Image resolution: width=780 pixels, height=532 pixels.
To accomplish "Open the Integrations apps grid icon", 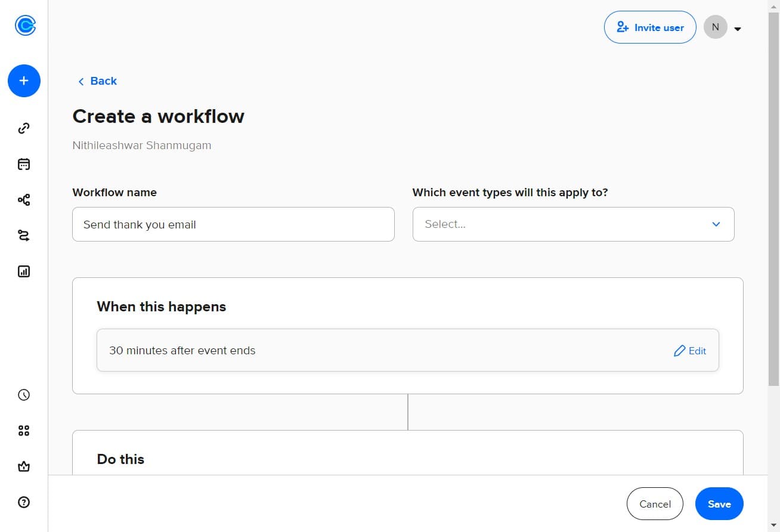I will 24,431.
